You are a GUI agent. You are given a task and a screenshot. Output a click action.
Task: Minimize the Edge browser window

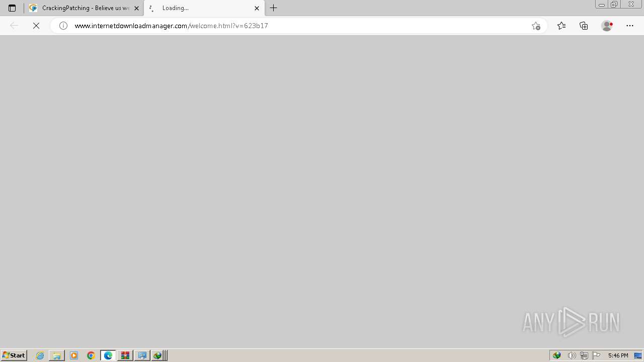(602, 5)
